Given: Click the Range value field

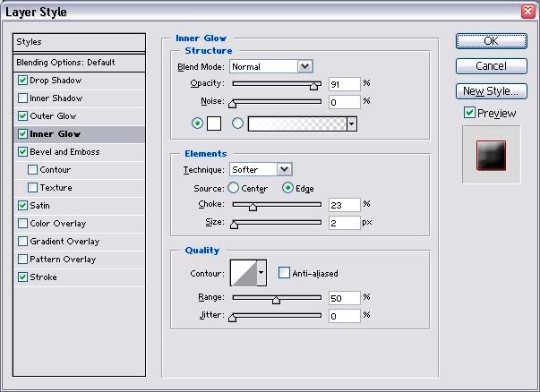Looking at the screenshot, I should 345,298.
